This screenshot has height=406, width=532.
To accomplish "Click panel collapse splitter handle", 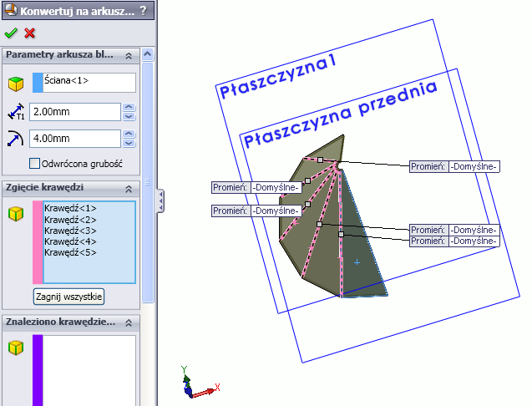I will coord(160,201).
